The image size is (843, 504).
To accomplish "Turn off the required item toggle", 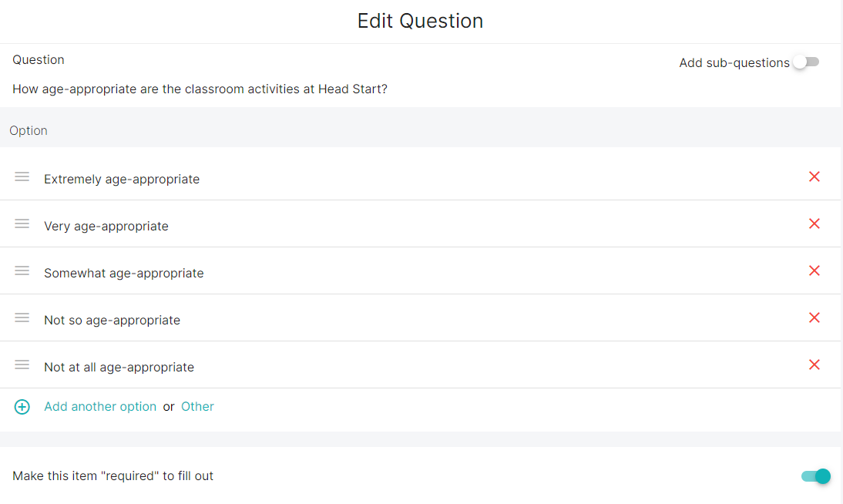I will tap(816, 476).
